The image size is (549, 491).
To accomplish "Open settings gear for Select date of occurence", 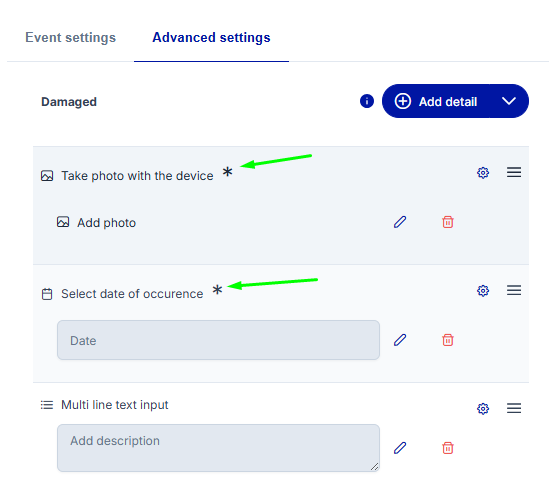I will coord(483,290).
